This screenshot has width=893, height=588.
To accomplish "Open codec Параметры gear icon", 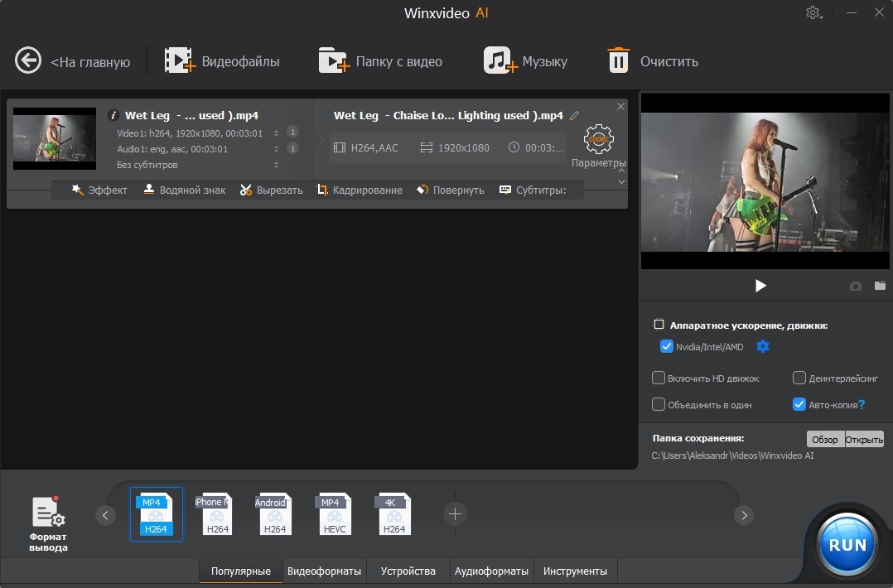I will click(599, 139).
